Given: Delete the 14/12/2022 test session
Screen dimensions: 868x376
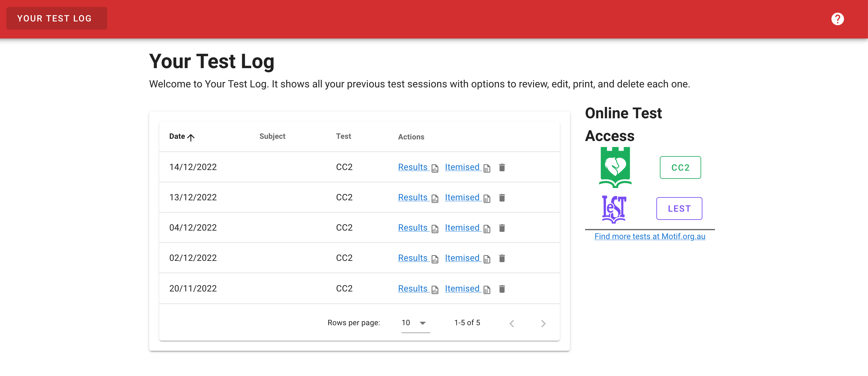Looking at the screenshot, I should (502, 167).
